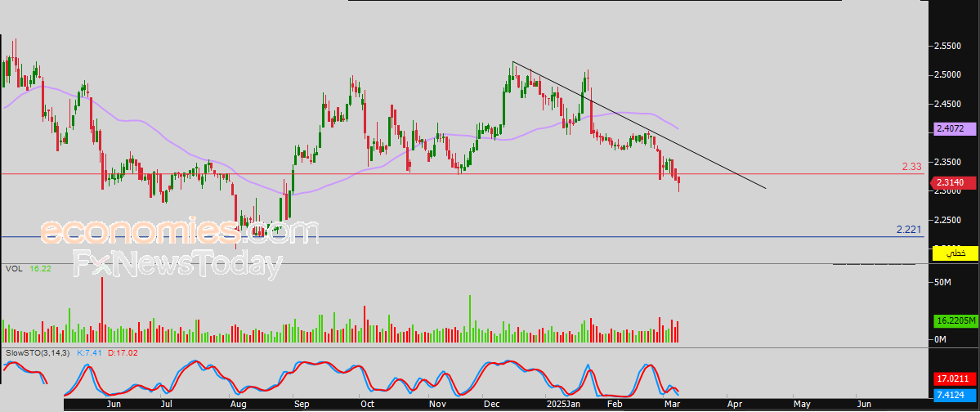Screen dimensions: 980x412
Task: Click the 2.5500 price axis label
Action: coord(947,46)
